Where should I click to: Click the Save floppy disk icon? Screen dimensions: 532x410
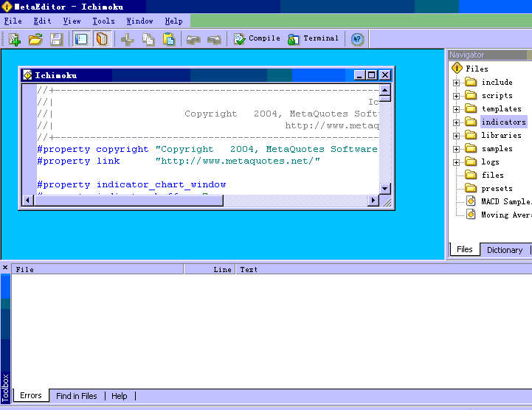click(x=56, y=39)
